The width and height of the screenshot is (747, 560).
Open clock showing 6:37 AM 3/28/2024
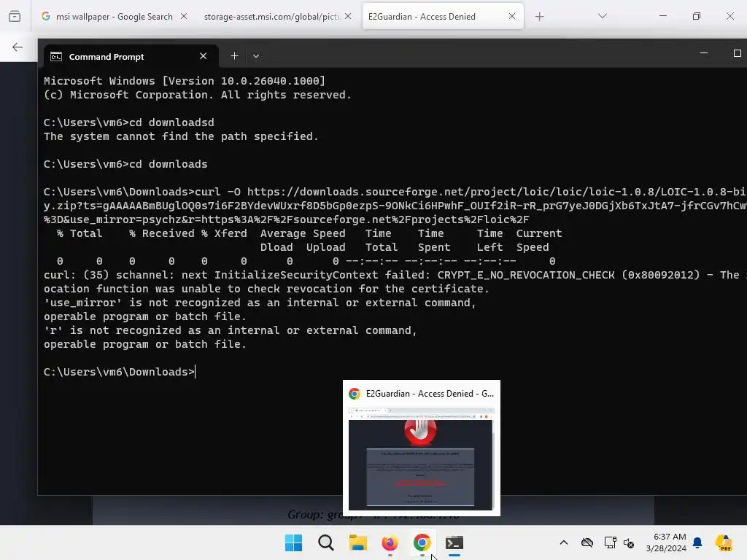click(x=666, y=542)
